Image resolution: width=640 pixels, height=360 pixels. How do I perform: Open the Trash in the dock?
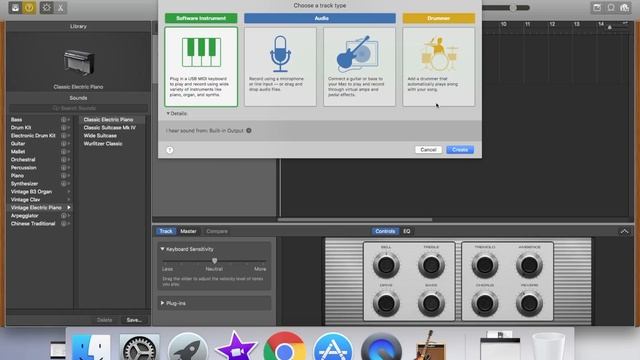coord(548,347)
